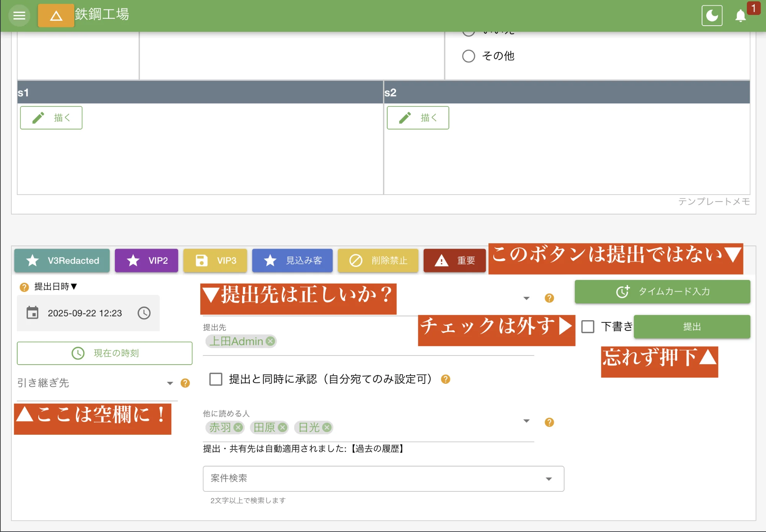Click the clock icon beside submission date

click(x=144, y=313)
